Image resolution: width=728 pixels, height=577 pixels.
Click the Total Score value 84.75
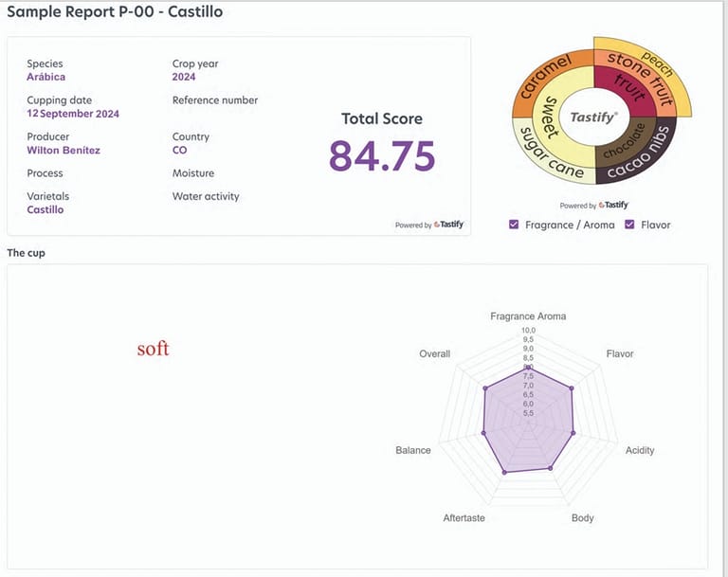[x=382, y=156]
